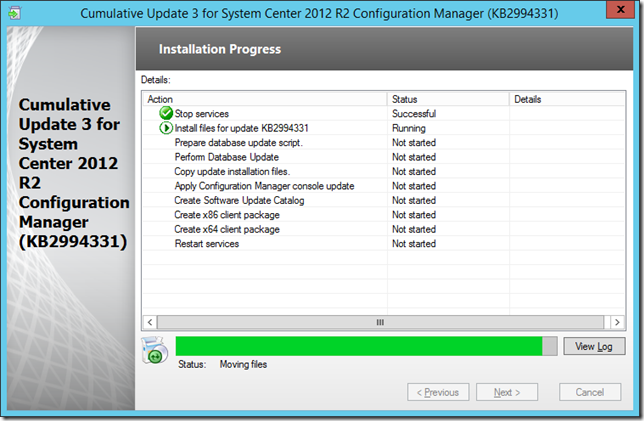Select 'Create x64 client package' row

pyautogui.click(x=384, y=229)
